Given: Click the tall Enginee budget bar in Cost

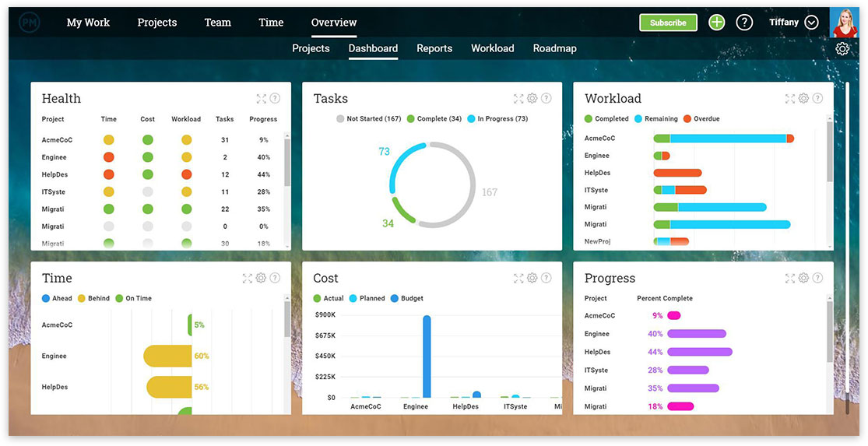Looking at the screenshot, I should pos(427,356).
